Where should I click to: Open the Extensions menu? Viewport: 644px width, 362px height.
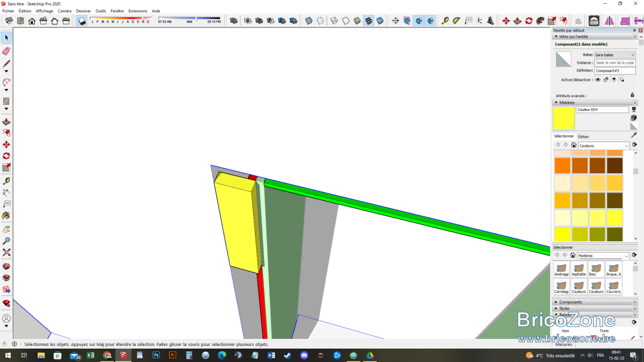(x=138, y=11)
